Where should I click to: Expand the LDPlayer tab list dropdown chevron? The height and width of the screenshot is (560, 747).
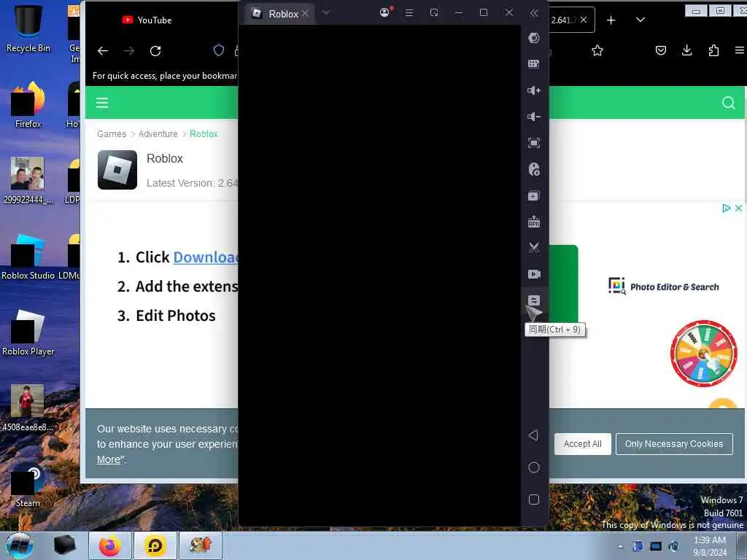coord(326,12)
